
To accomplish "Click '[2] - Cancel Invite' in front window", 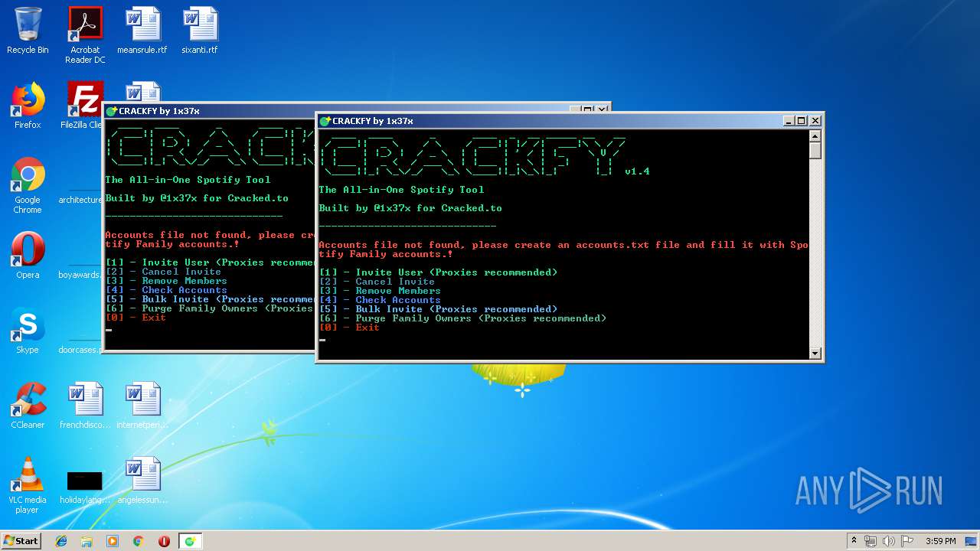I will (x=377, y=282).
